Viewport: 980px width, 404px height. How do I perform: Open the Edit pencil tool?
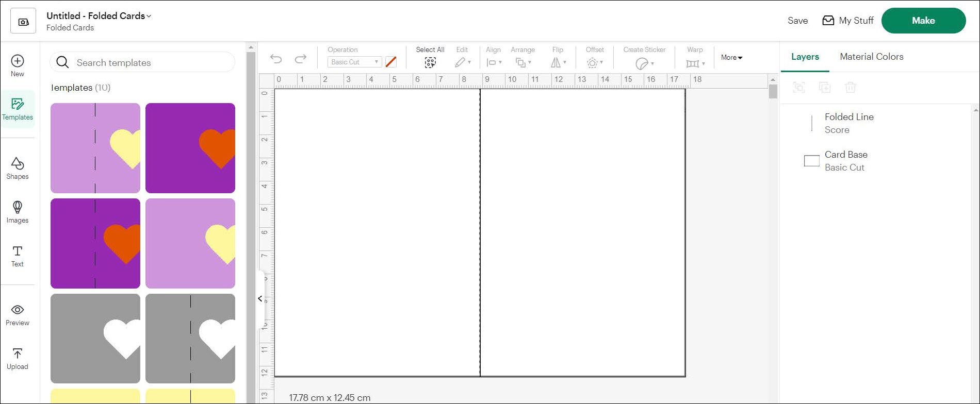(462, 62)
